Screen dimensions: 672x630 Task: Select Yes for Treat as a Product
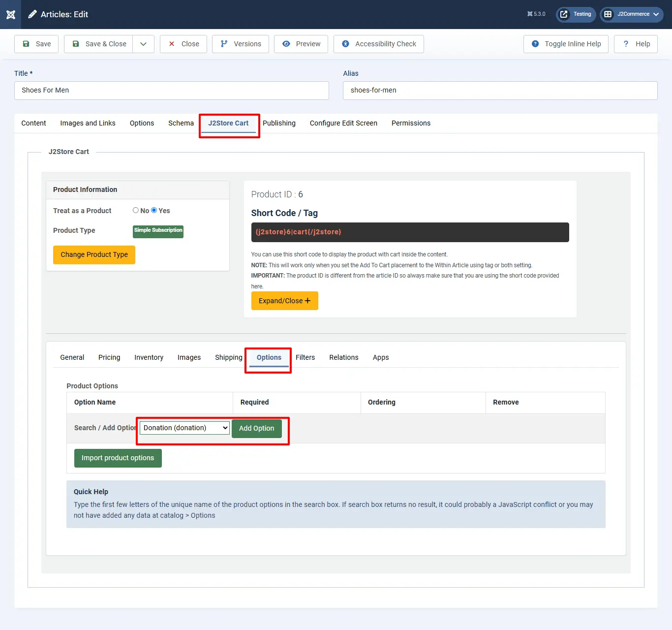coord(154,210)
